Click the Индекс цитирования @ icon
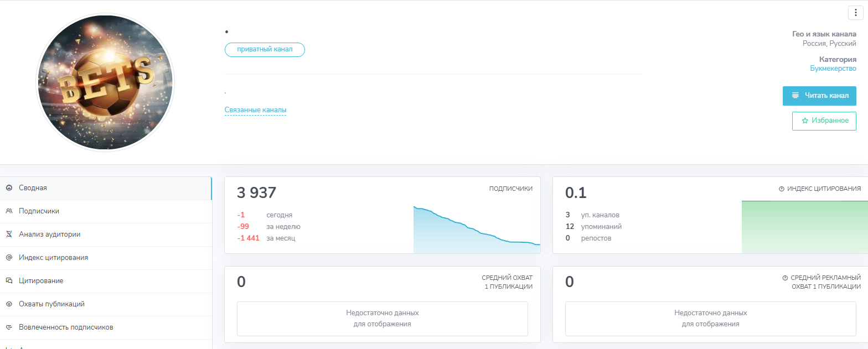Screen dimensions: 868x349 (9, 258)
